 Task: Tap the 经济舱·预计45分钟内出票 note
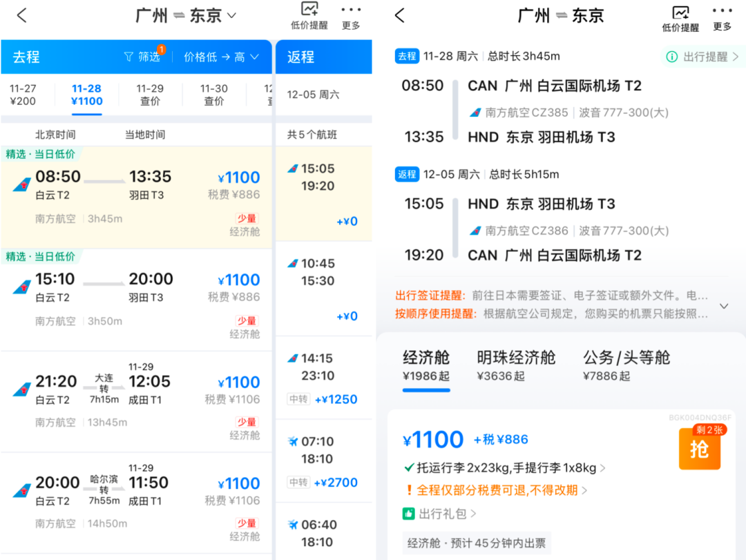pos(476,543)
